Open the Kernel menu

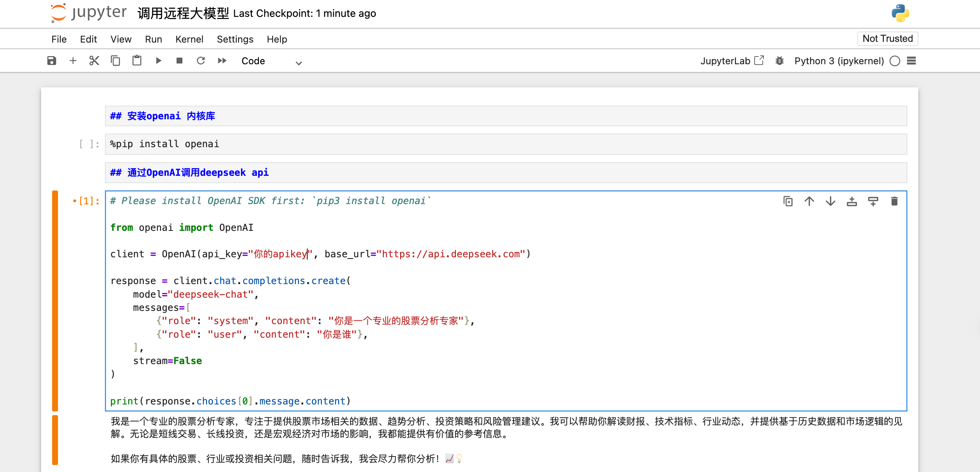point(189,39)
